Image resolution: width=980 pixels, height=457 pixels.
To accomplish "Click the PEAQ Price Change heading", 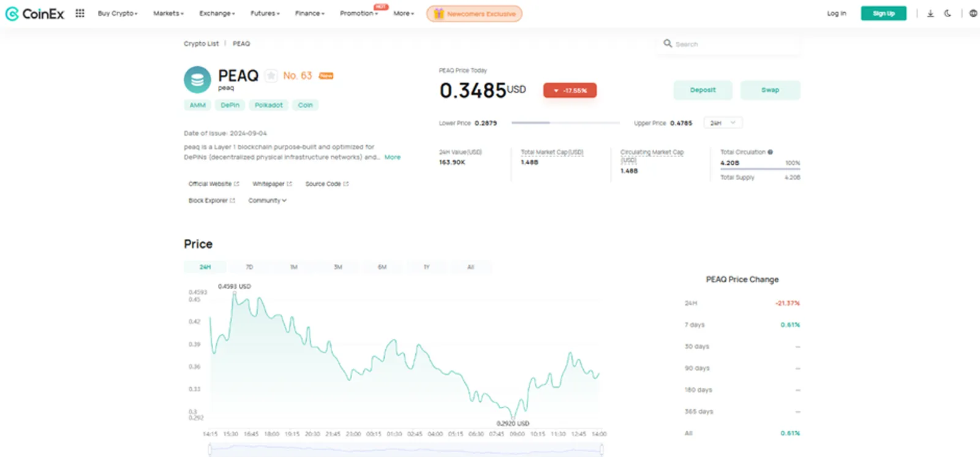I will [742, 279].
